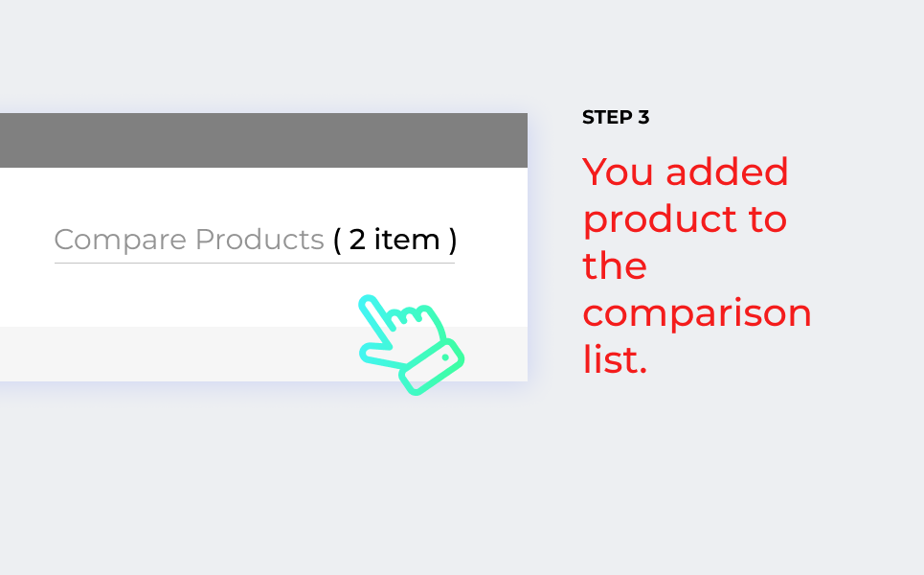The width and height of the screenshot is (924, 575).
Task: Click the "( 2 item )" counter
Action: [x=394, y=240]
